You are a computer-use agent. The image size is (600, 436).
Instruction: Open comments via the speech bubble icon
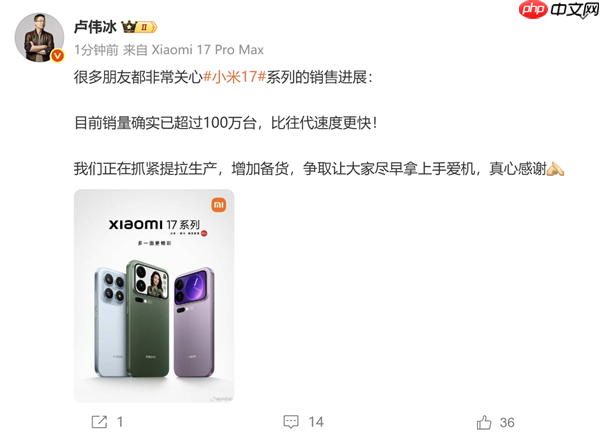[291, 421]
